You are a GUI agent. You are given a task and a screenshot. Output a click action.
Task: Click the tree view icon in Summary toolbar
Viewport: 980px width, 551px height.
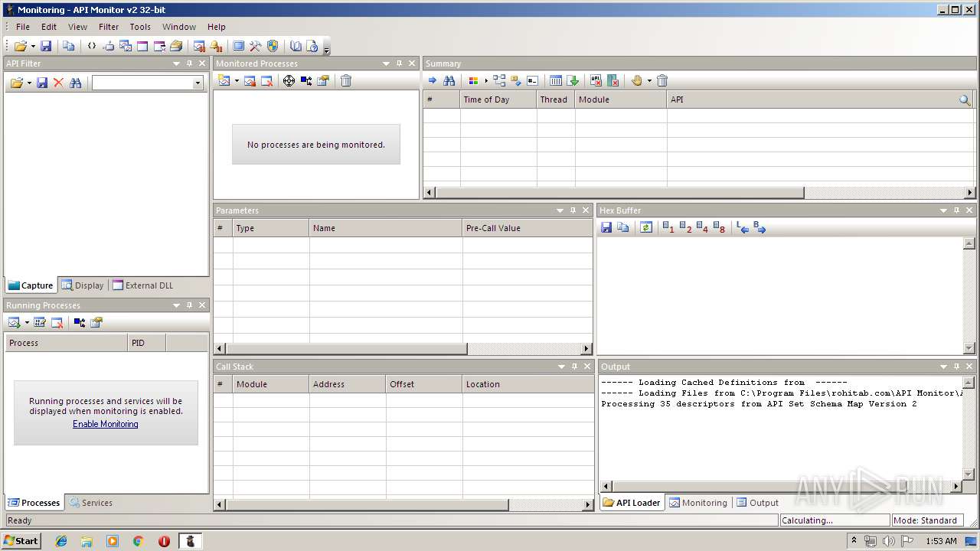(499, 80)
